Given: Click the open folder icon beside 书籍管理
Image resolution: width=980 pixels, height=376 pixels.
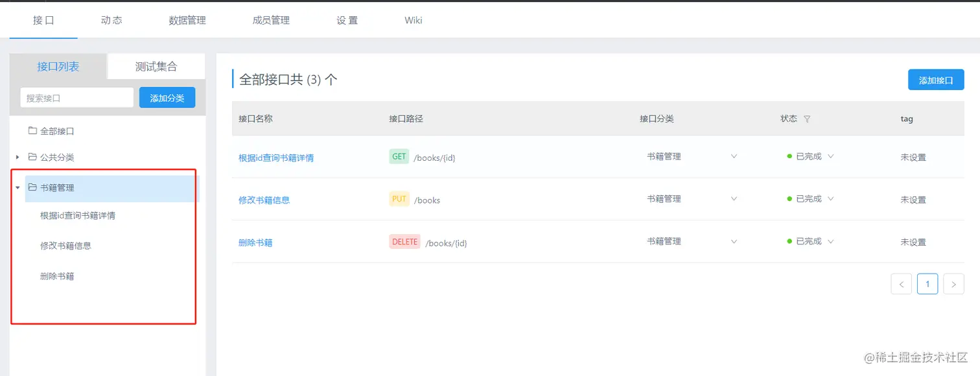Looking at the screenshot, I should (32, 187).
